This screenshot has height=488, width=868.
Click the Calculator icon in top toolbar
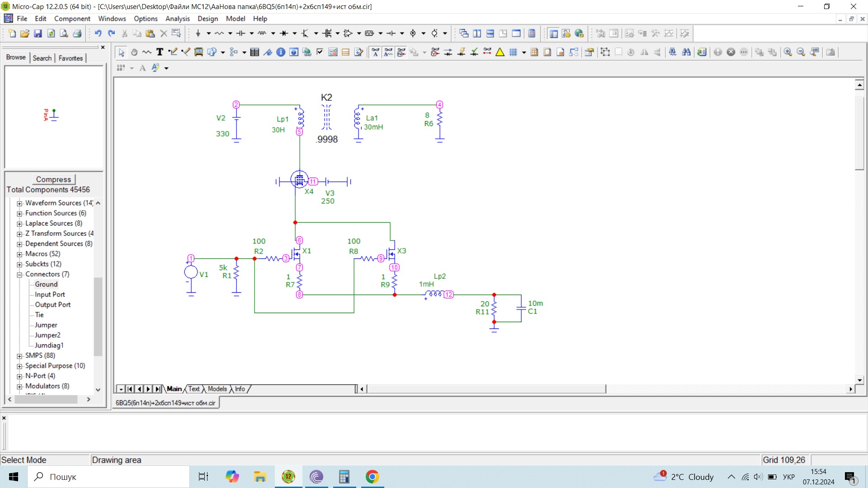click(x=532, y=33)
